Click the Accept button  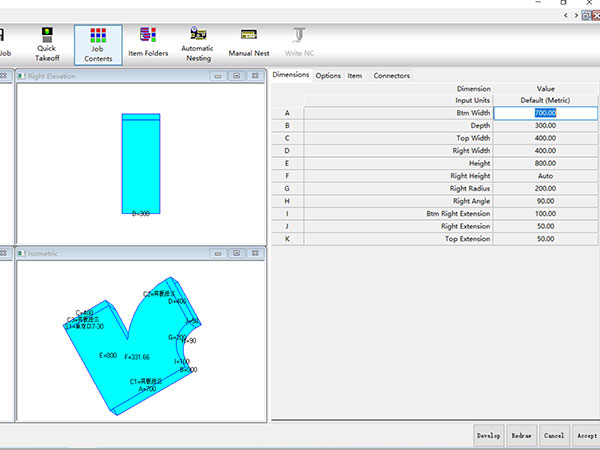pyautogui.click(x=587, y=435)
